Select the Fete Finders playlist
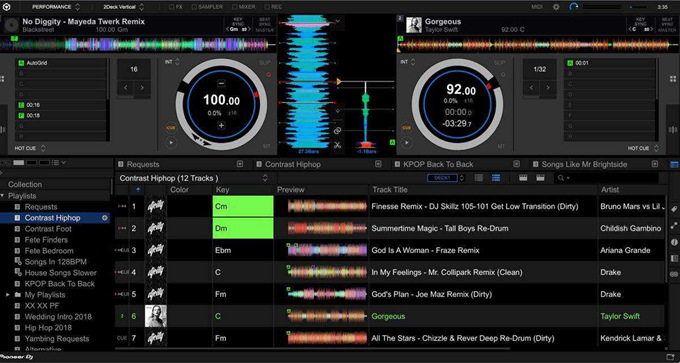 point(46,240)
